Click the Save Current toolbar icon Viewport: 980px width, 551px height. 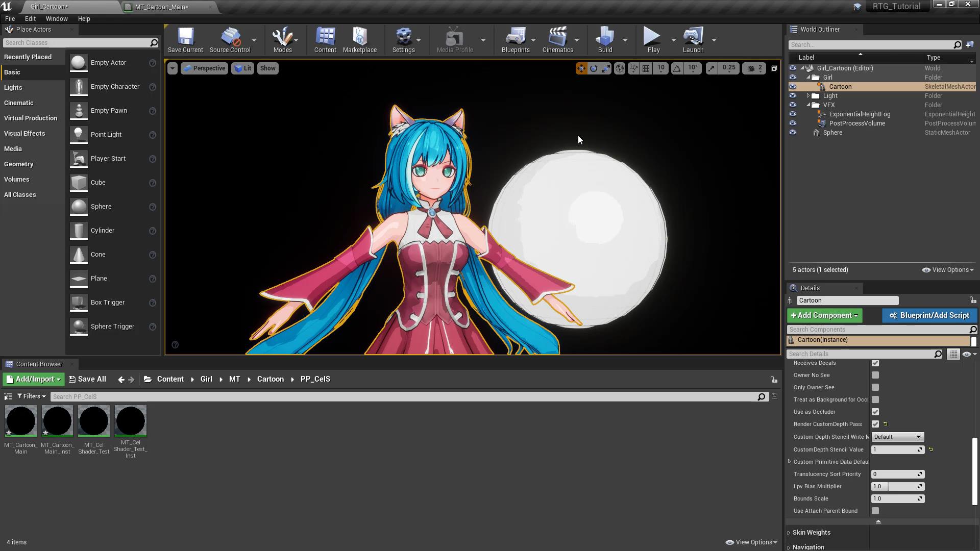(x=185, y=40)
